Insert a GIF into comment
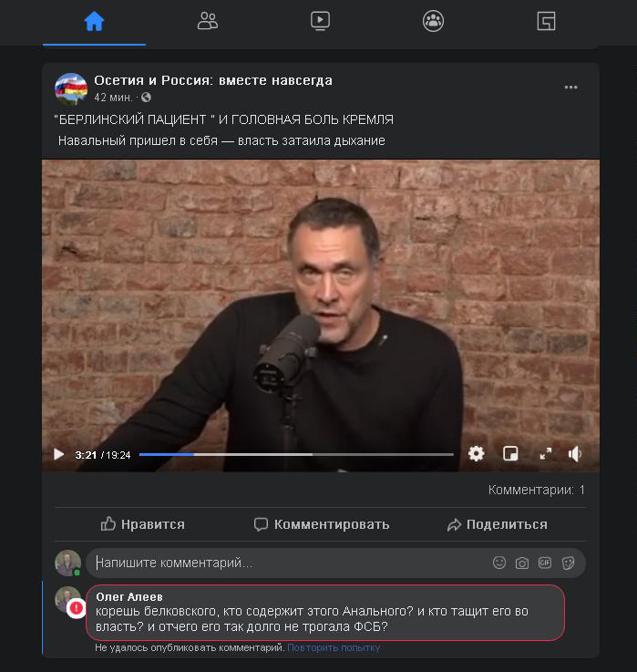Screen dimensions: 637x672 pyautogui.click(x=544, y=563)
